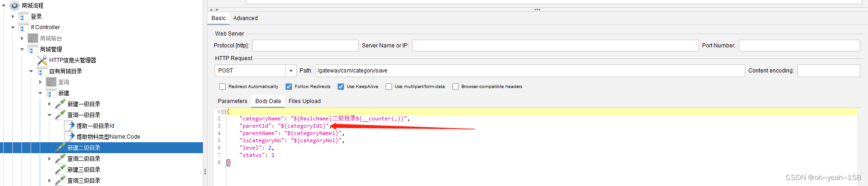Click the 新建三级目录 sampler pipette icon
Screen dimensions: 868x186
pos(60,170)
